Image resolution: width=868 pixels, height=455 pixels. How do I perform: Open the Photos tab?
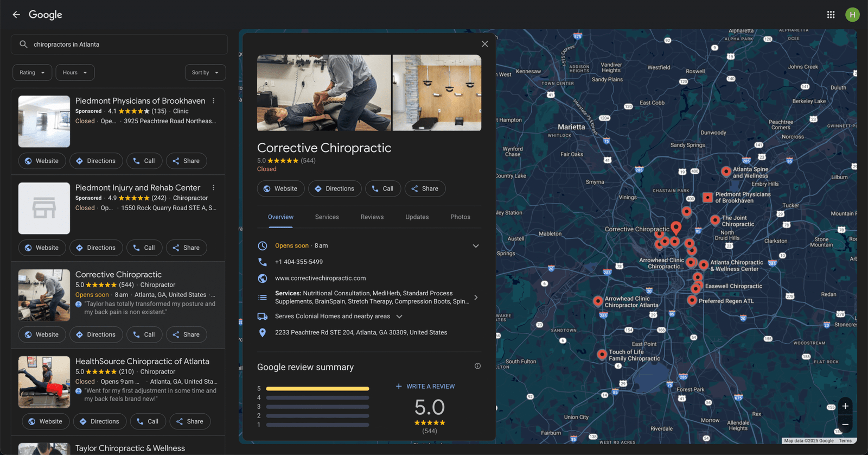460,217
